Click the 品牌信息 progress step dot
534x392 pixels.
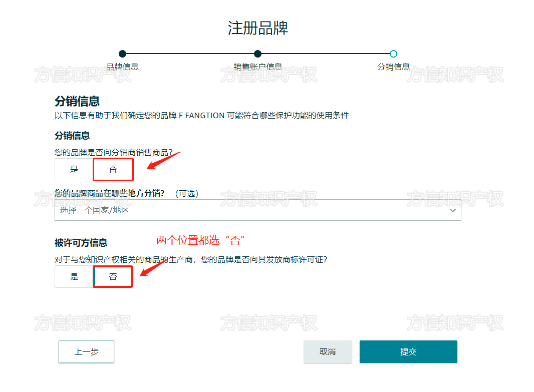click(x=123, y=54)
